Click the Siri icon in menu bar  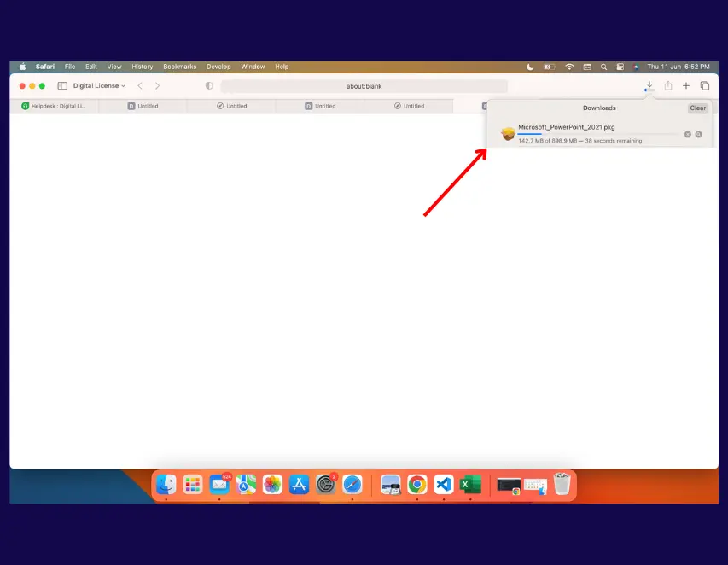point(636,67)
